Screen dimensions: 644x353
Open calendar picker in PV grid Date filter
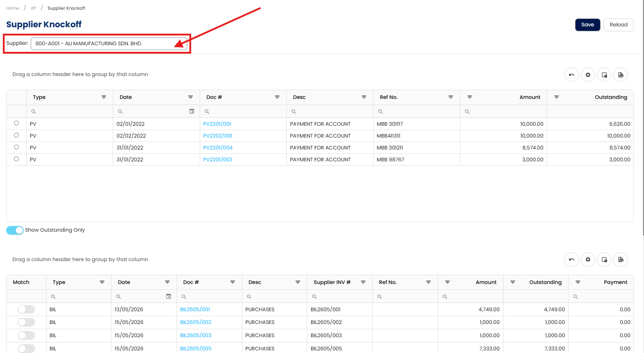(x=192, y=112)
